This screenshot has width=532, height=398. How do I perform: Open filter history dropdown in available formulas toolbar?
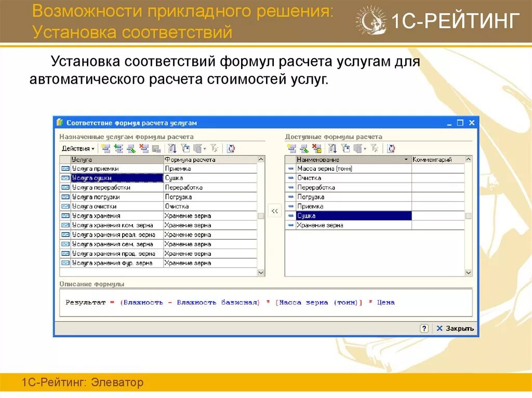[x=360, y=148]
